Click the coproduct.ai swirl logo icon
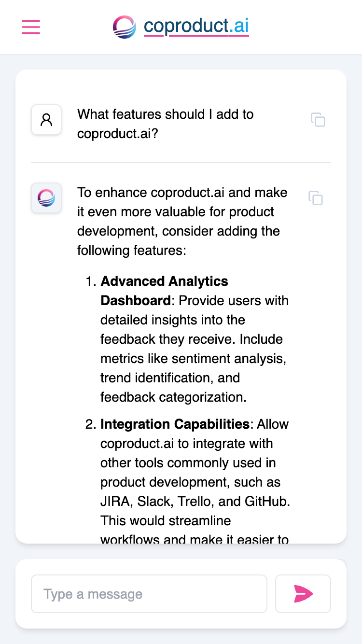 pyautogui.click(x=125, y=27)
